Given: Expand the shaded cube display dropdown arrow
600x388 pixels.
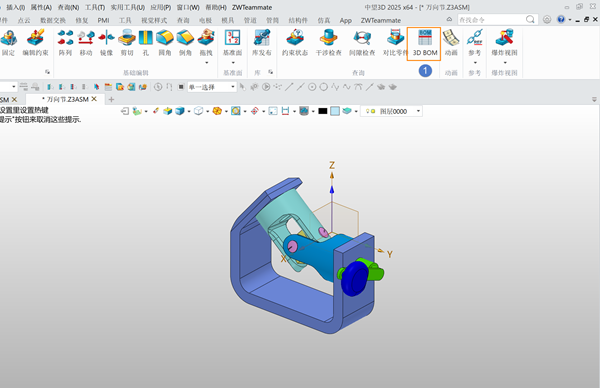Looking at the screenshot, I should click(189, 112).
